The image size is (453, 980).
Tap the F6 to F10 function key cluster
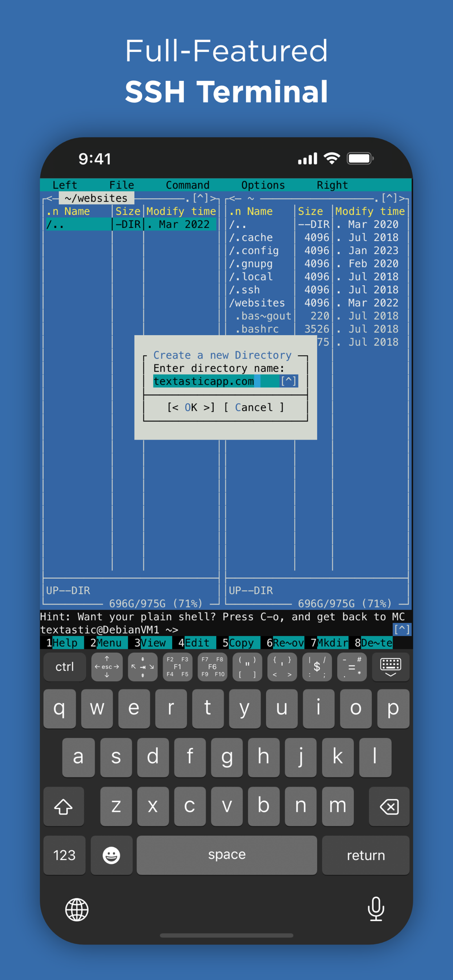point(212,667)
